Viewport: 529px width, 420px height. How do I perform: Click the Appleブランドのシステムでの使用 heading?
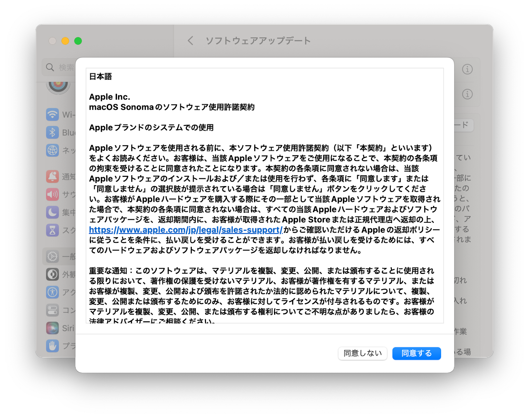[x=151, y=128]
